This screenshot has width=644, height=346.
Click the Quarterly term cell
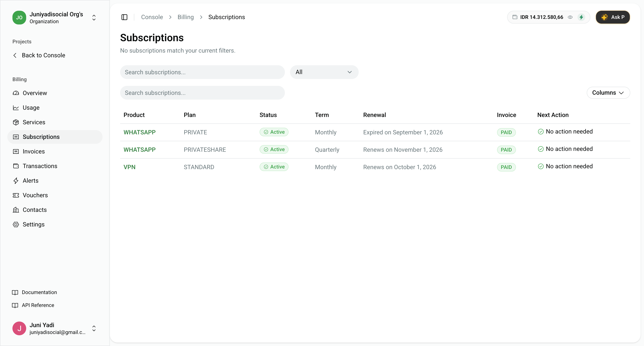click(327, 150)
